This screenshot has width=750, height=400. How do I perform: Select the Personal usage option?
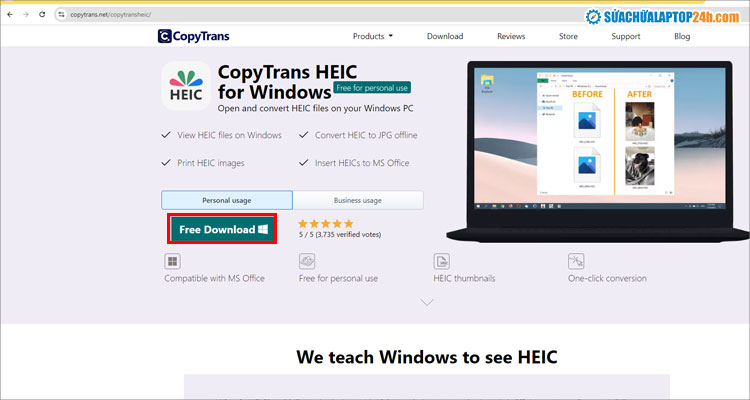click(x=227, y=200)
